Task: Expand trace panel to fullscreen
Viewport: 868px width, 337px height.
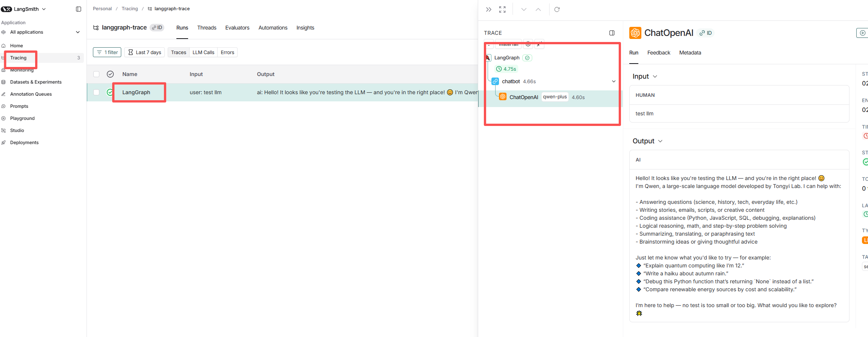Action: [502, 9]
